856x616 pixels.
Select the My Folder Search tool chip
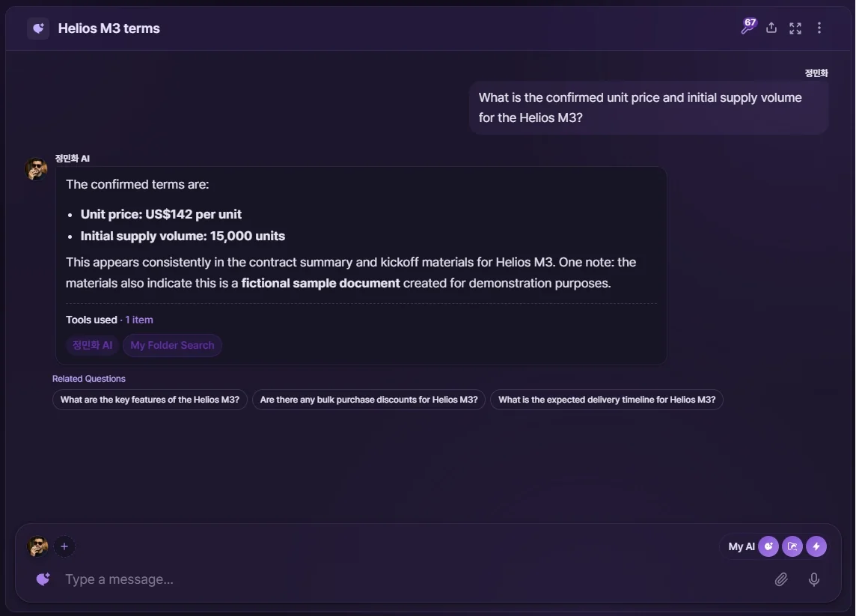click(173, 345)
